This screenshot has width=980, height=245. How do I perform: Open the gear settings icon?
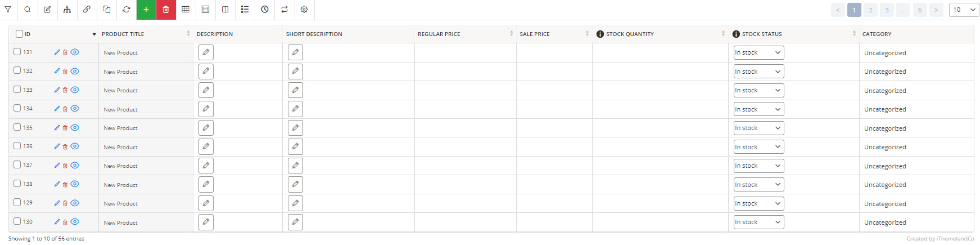304,10
